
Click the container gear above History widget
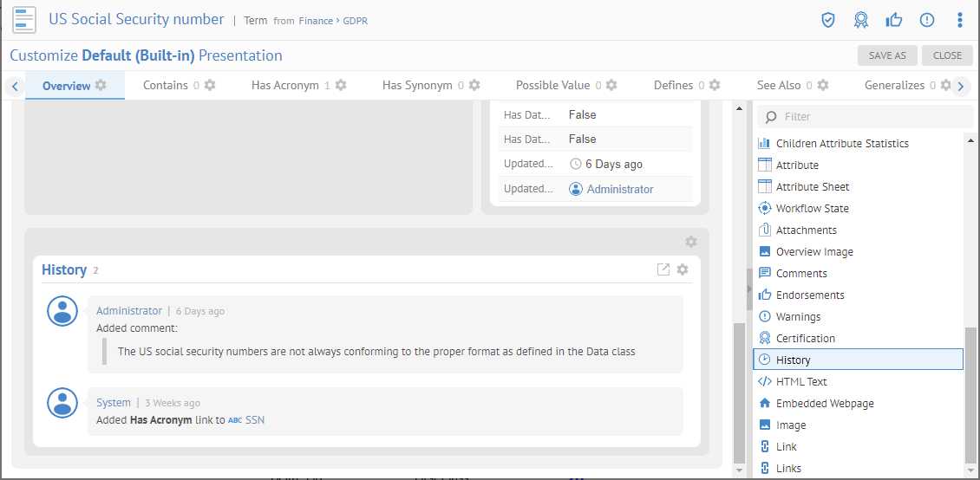[690, 242]
